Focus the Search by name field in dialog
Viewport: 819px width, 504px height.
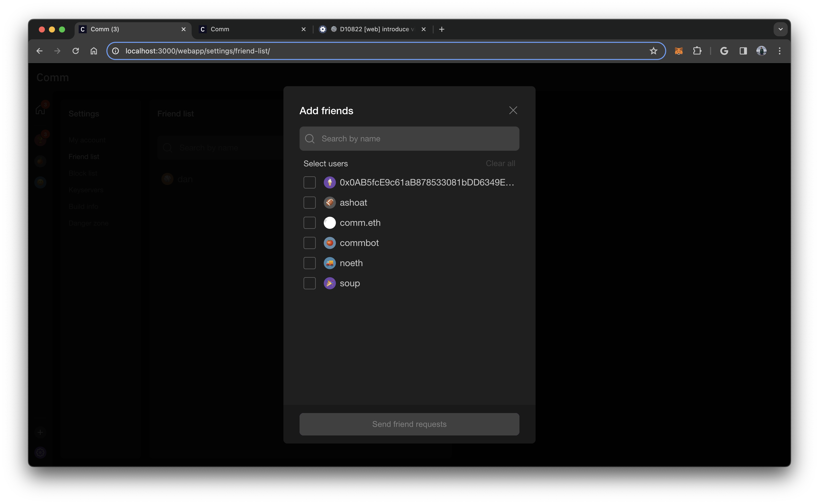click(x=414, y=139)
